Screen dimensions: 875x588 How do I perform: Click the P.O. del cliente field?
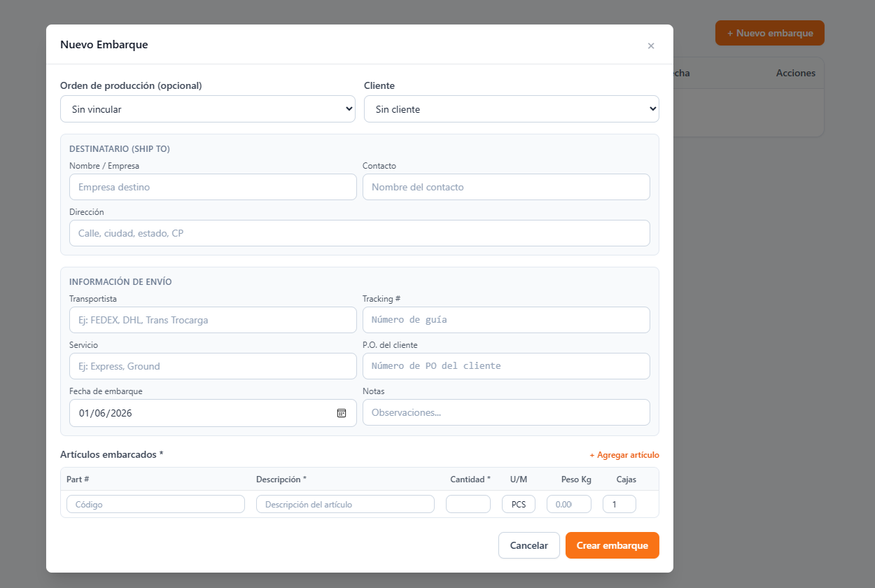tap(506, 366)
